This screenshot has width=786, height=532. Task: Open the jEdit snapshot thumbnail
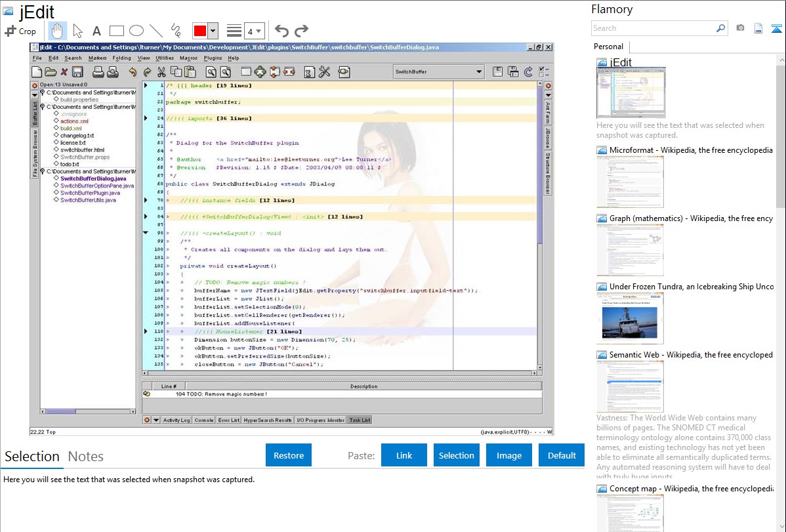pyautogui.click(x=631, y=92)
